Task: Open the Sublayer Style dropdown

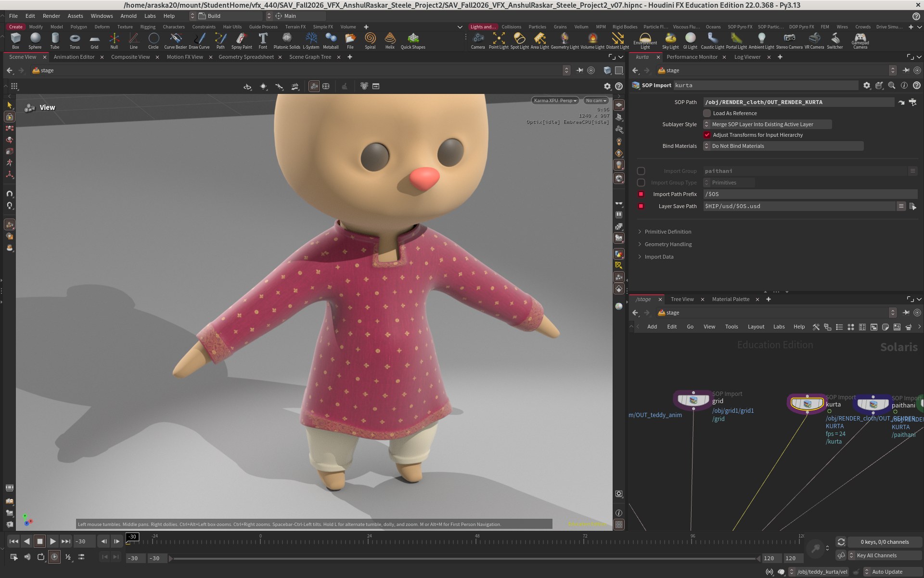Action: pos(767,124)
